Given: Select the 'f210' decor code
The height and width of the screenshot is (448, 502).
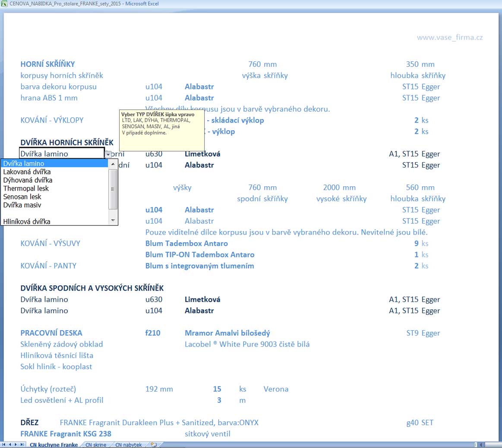Looking at the screenshot, I should [153, 333].
